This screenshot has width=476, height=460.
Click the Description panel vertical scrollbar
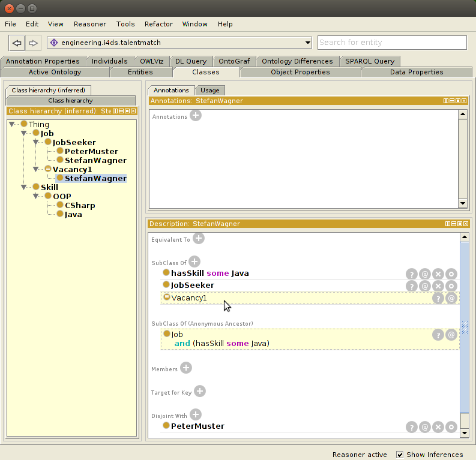pyautogui.click(x=464, y=327)
